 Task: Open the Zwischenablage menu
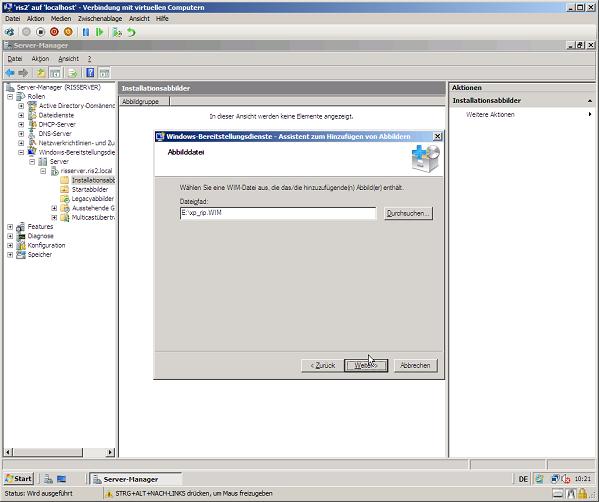click(100, 18)
